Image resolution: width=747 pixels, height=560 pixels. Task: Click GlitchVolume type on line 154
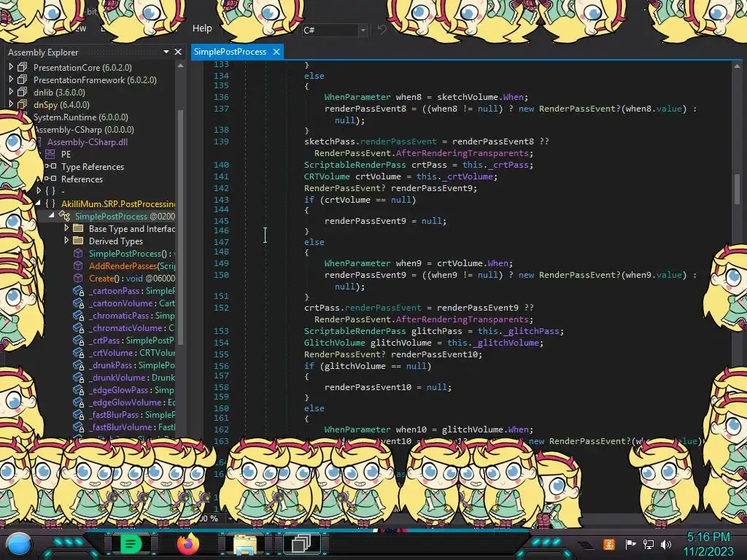(x=334, y=343)
